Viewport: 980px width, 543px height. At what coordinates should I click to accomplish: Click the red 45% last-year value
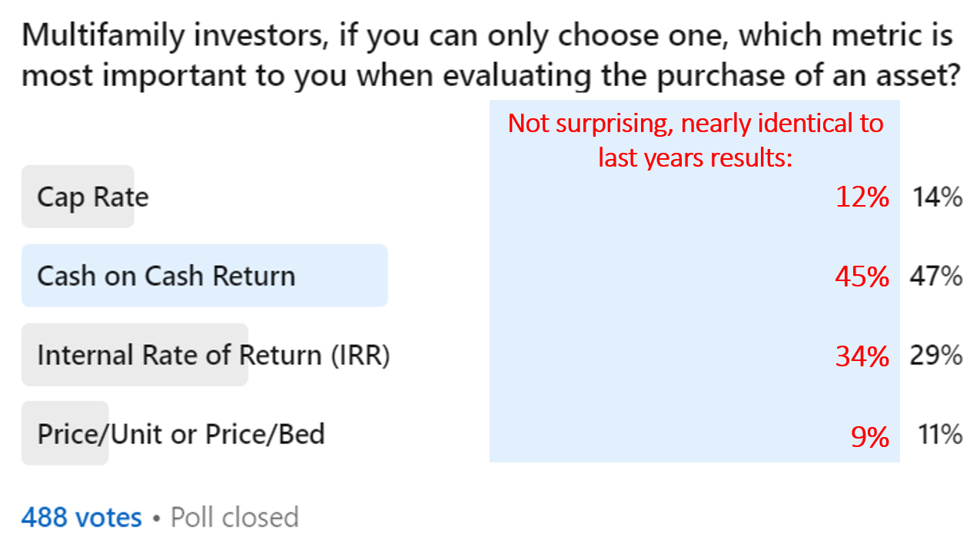(862, 276)
